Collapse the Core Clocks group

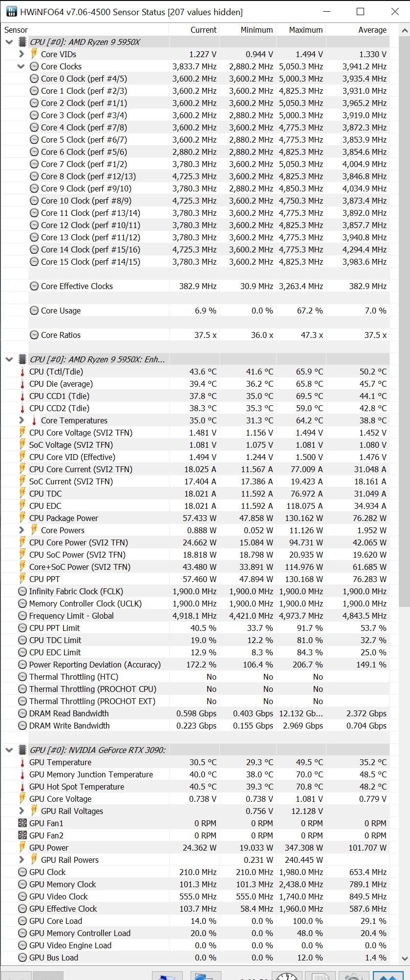pos(21,66)
